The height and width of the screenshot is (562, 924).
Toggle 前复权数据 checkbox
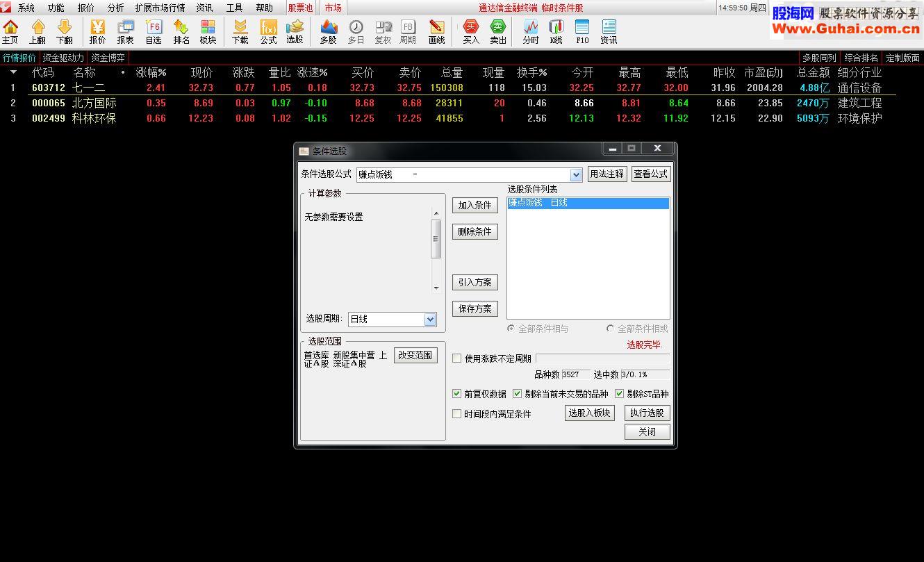pos(457,394)
